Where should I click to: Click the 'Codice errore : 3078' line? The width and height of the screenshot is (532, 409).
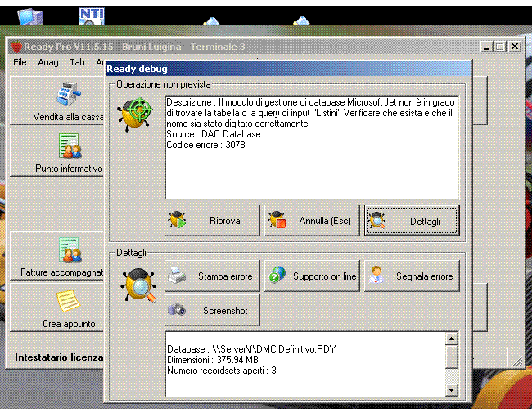click(205, 145)
